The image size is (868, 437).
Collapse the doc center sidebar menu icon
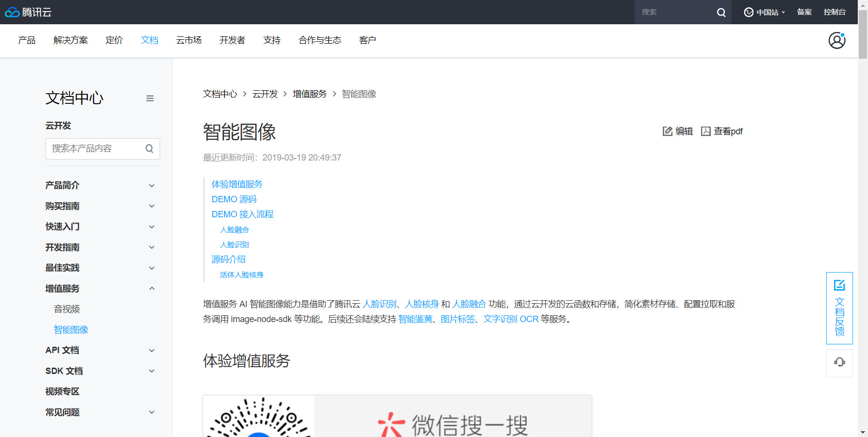150,98
